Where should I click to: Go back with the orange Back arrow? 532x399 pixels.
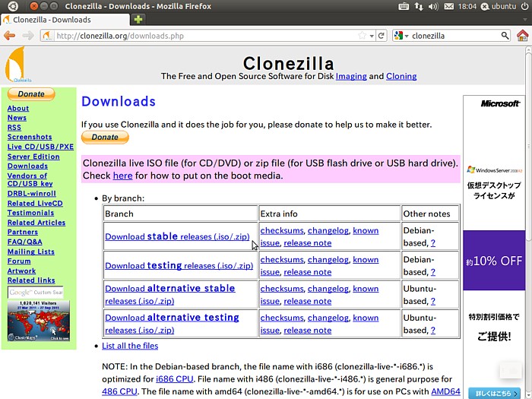click(9, 36)
